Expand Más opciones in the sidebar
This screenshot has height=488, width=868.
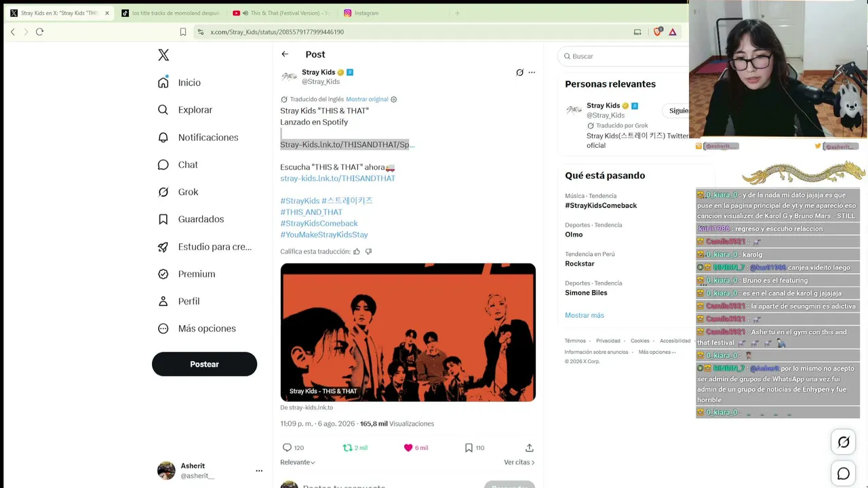pyautogui.click(x=197, y=329)
